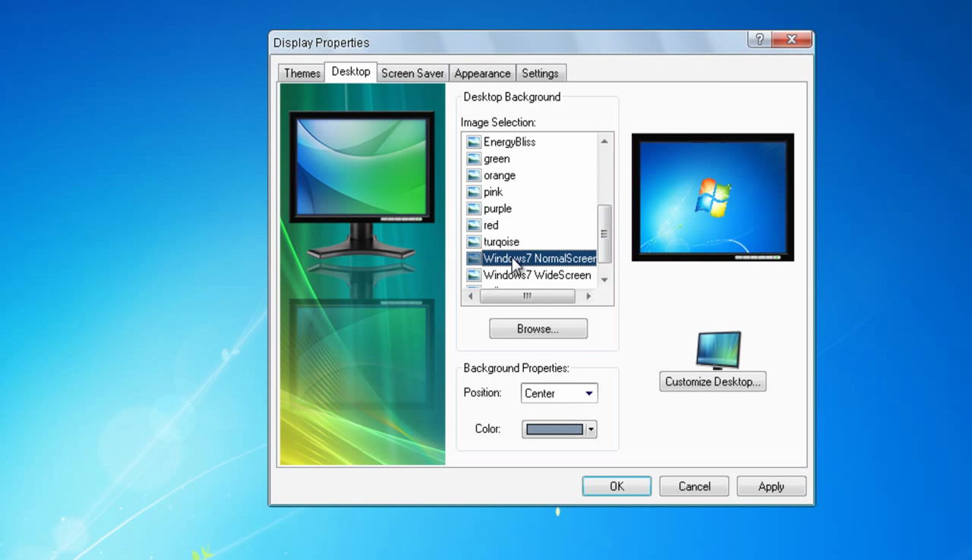
Task: Click the image icon beside EnergyBliss
Action: click(x=474, y=142)
